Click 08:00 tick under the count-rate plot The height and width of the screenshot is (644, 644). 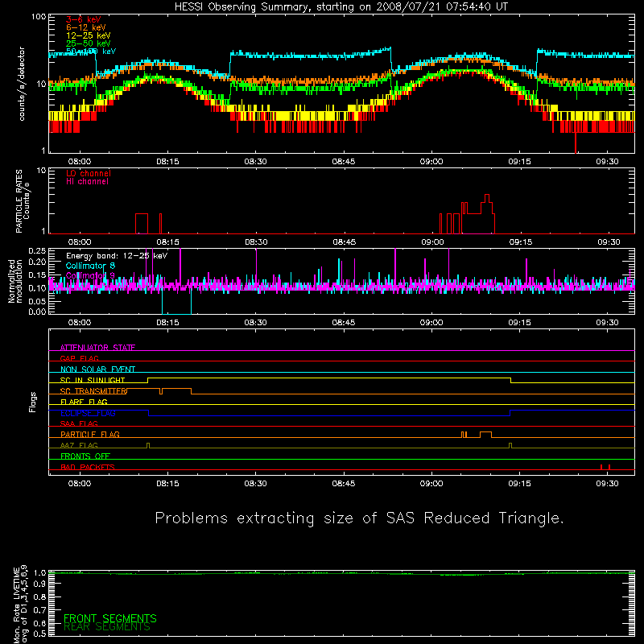point(79,162)
